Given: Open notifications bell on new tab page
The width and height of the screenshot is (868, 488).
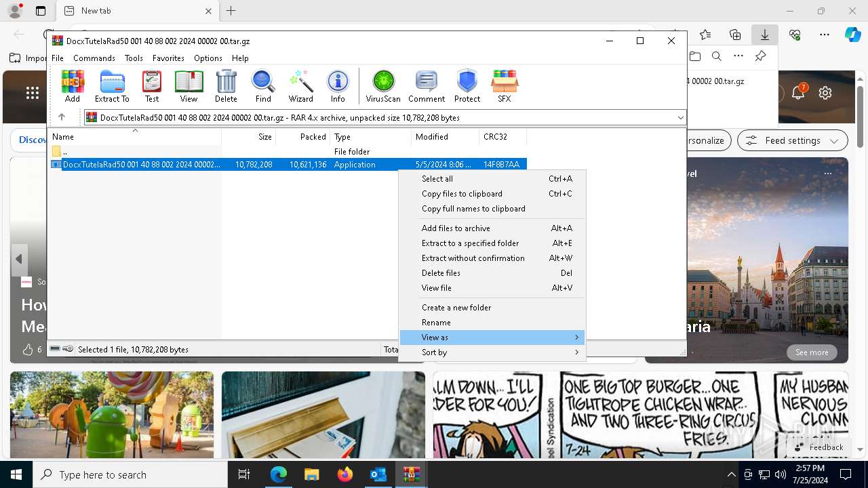Looking at the screenshot, I should tap(798, 93).
